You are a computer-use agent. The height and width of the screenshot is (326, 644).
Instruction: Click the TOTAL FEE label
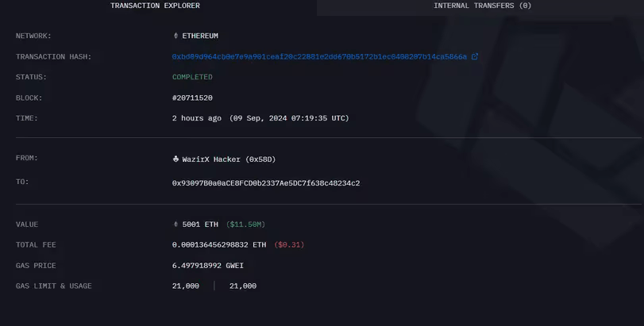pyautogui.click(x=36, y=245)
